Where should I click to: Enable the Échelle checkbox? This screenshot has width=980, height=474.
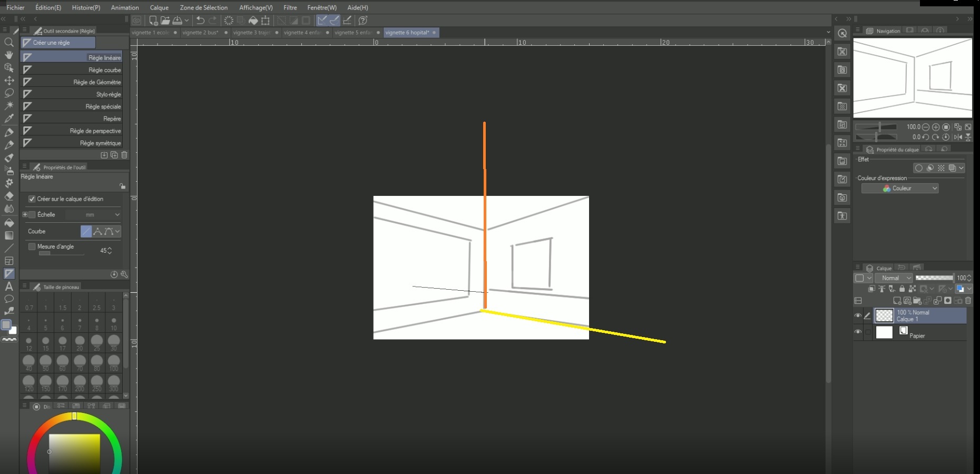pyautogui.click(x=32, y=215)
